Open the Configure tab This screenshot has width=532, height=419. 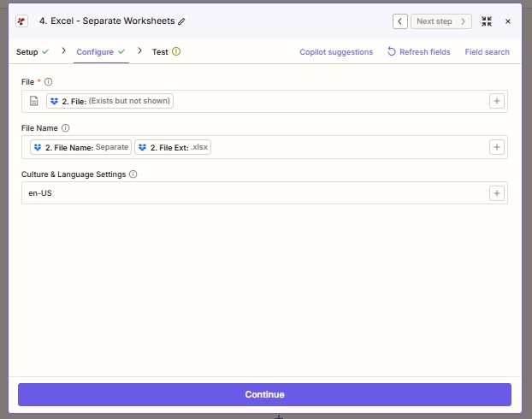(x=101, y=52)
